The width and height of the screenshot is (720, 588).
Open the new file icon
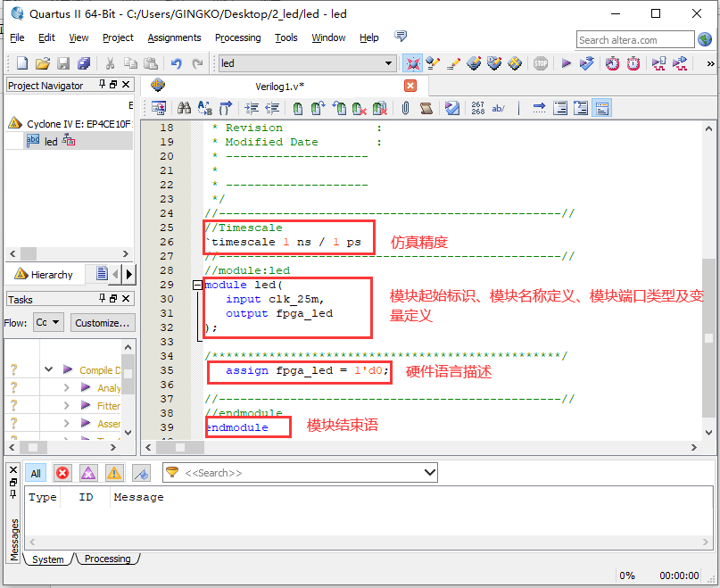(x=22, y=63)
